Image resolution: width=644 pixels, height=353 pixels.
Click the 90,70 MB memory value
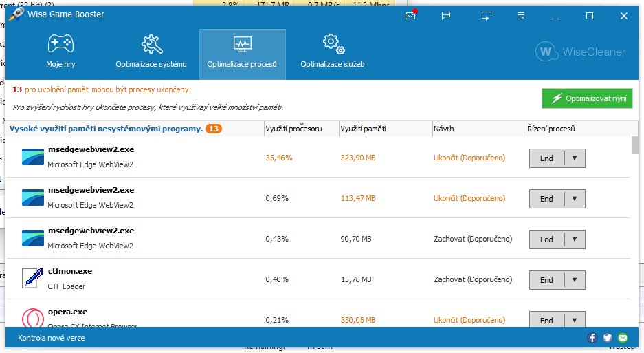356,239
